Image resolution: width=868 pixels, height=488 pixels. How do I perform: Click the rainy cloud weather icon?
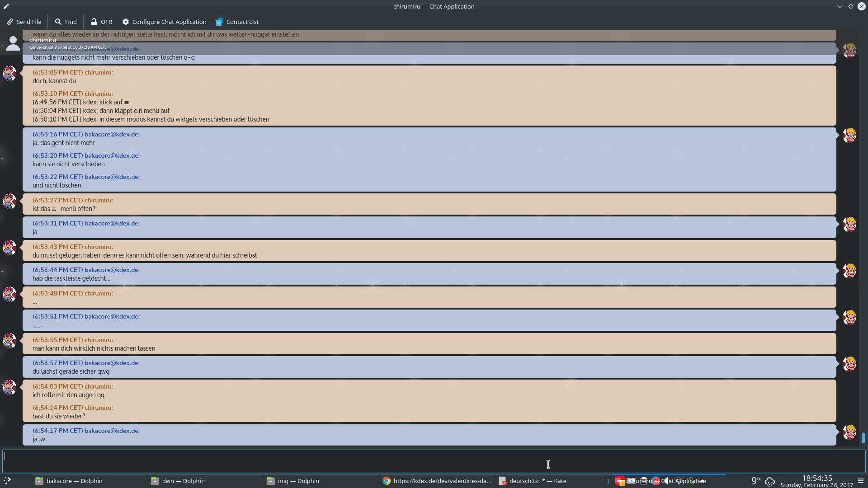(770, 482)
